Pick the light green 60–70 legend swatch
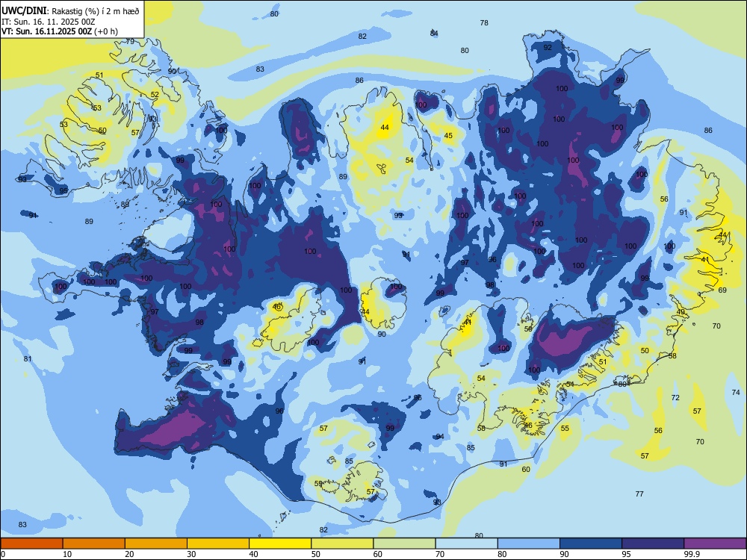747x560 pixels. pos(404,544)
